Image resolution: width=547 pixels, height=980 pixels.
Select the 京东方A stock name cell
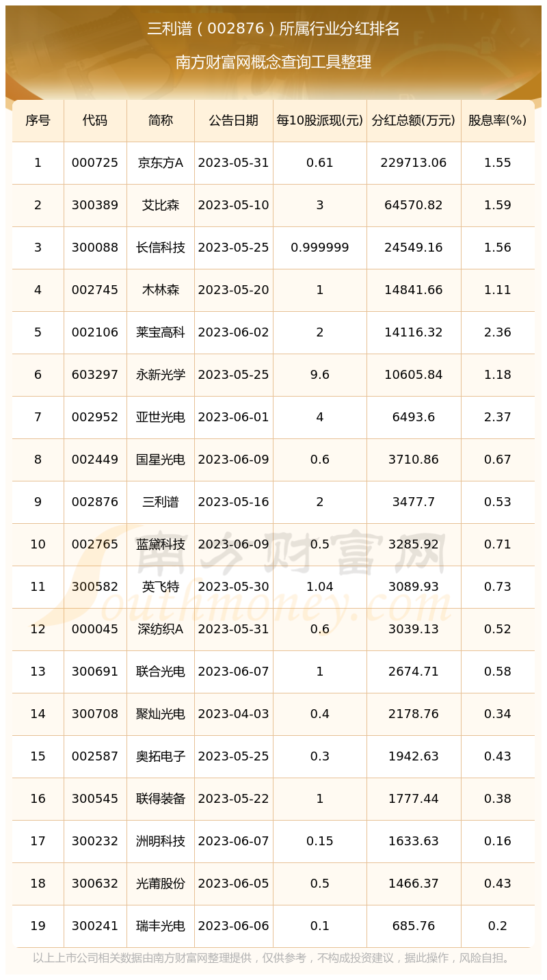(161, 163)
